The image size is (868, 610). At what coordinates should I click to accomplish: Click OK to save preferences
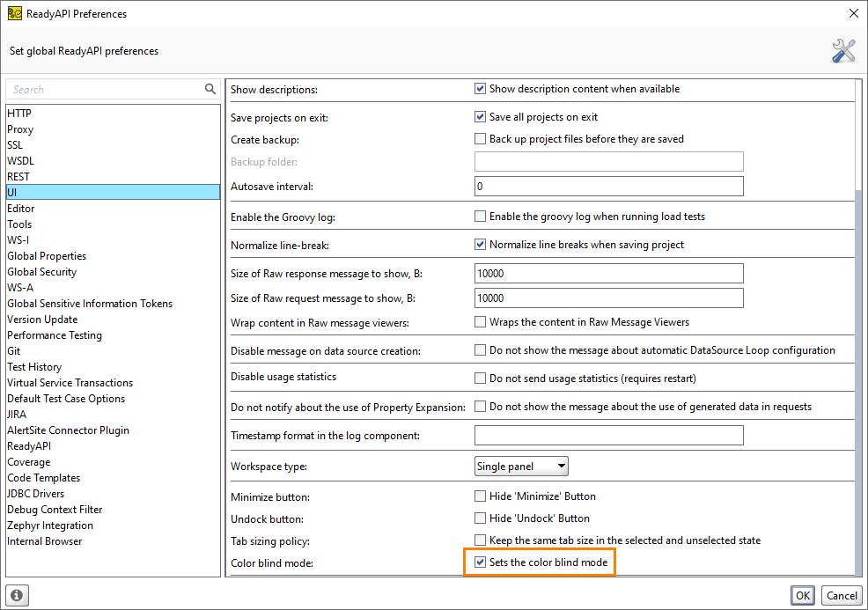coord(802,595)
